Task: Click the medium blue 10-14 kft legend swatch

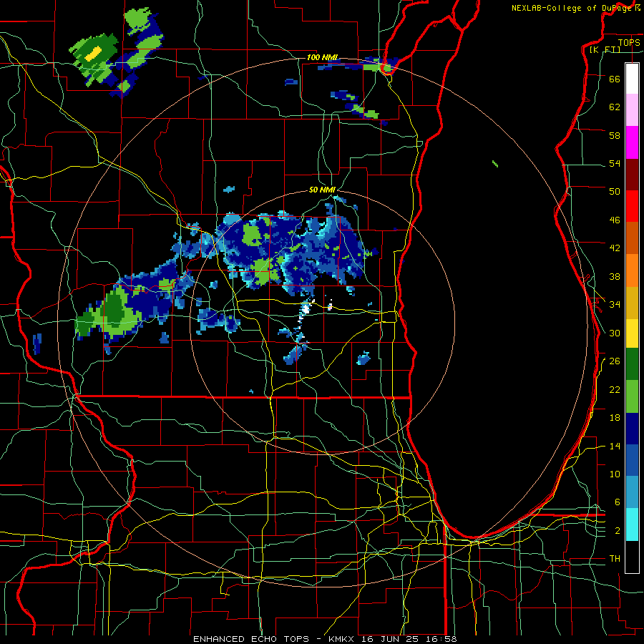Action: click(x=632, y=460)
